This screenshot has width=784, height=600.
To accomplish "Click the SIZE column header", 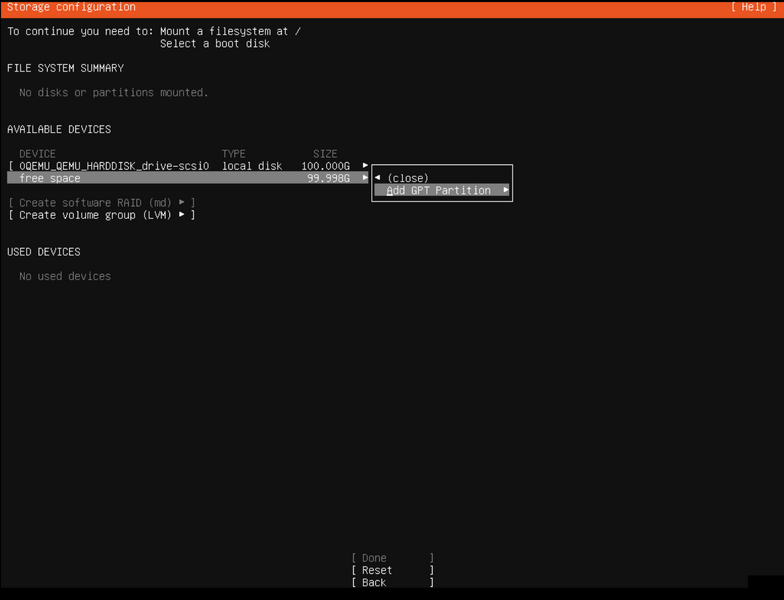I will point(325,154).
